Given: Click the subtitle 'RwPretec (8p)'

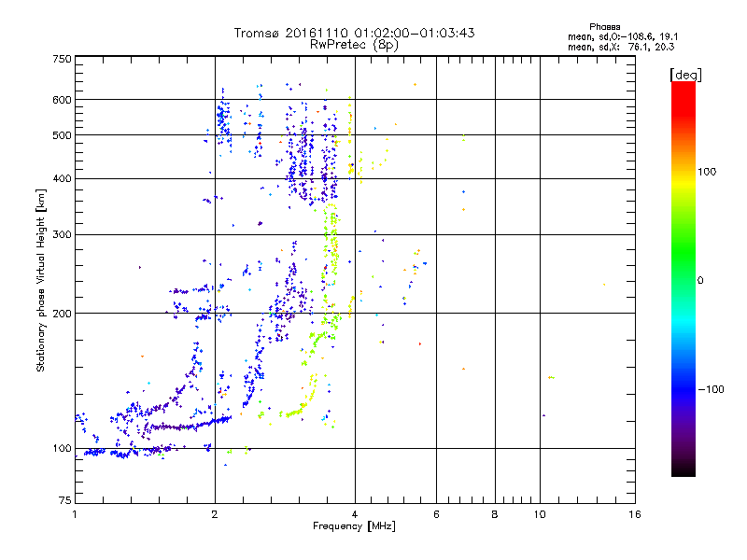Looking at the screenshot, I should [x=354, y=45].
